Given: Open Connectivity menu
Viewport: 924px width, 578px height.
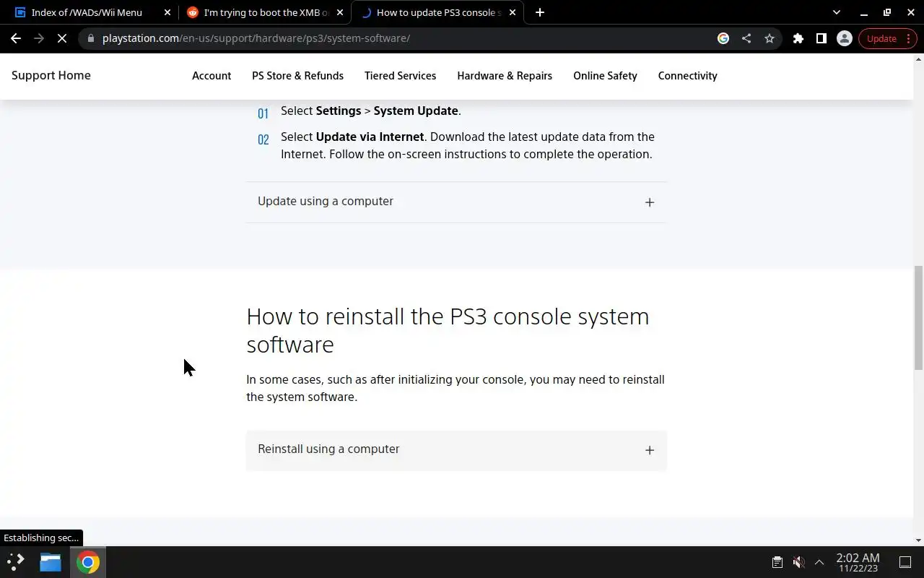Looking at the screenshot, I should (x=687, y=76).
